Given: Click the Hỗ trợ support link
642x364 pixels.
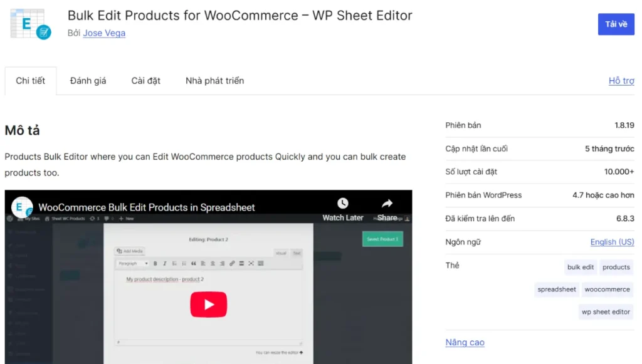Looking at the screenshot, I should 621,81.
